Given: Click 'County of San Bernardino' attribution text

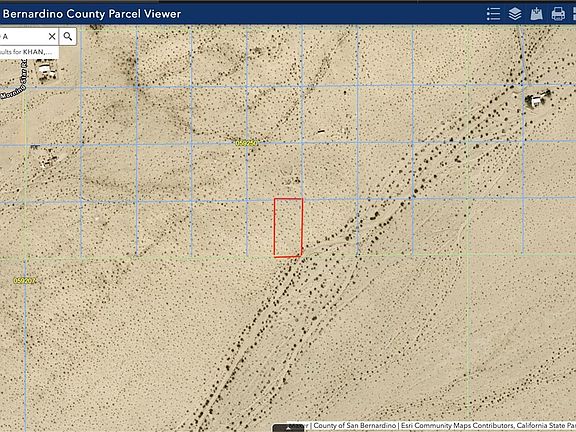Looking at the screenshot, I should click(355, 426).
